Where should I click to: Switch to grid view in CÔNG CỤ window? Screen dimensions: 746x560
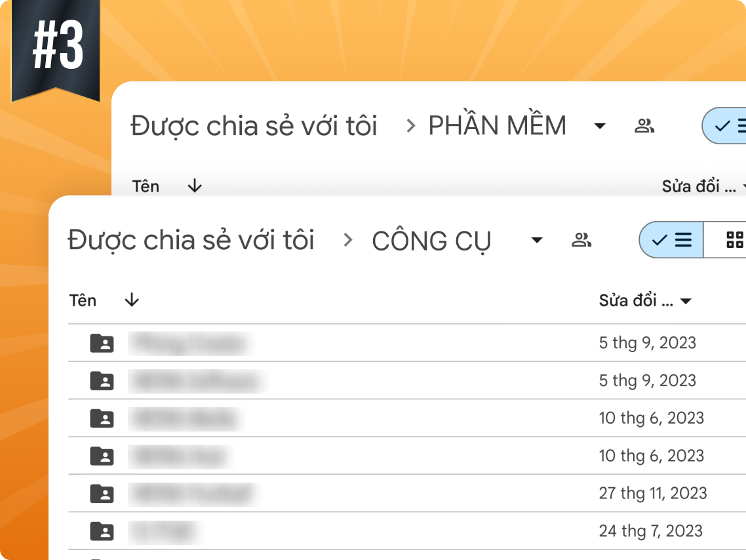pyautogui.click(x=734, y=240)
